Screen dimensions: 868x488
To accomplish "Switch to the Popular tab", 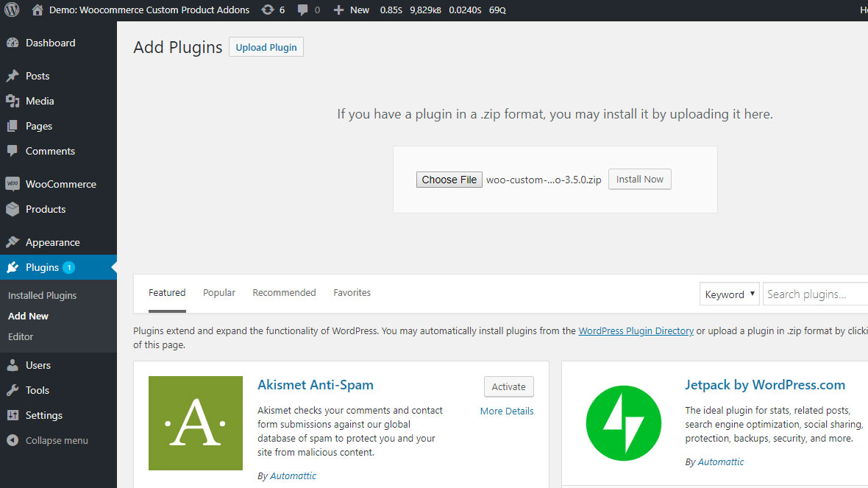I will coord(218,292).
